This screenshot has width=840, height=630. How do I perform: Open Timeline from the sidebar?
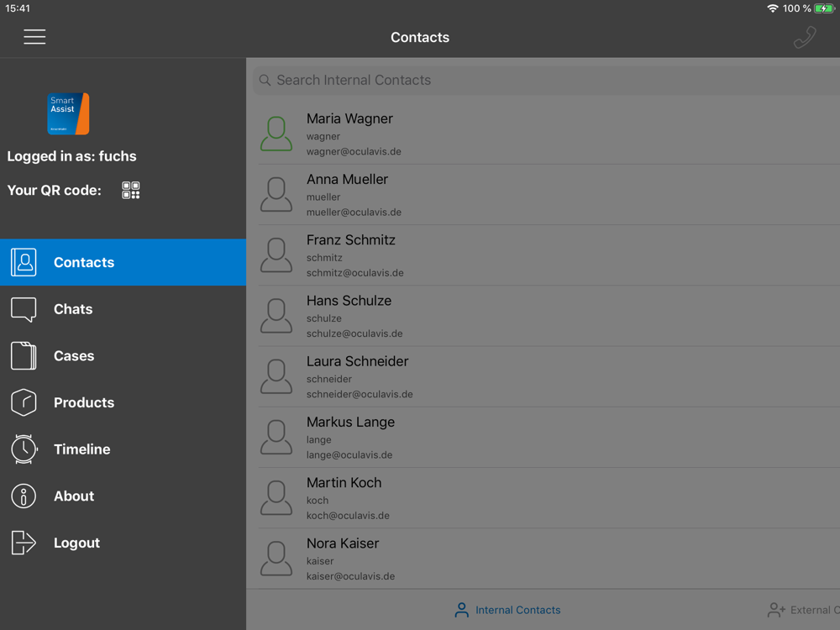point(123,449)
